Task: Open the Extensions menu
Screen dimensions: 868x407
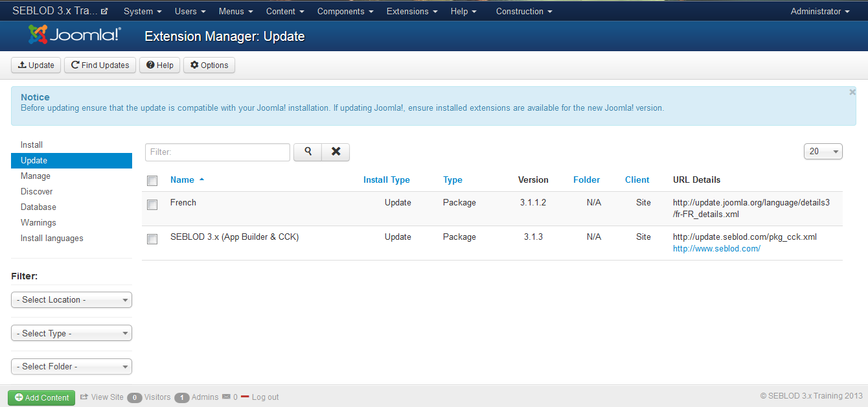Action: pyautogui.click(x=412, y=11)
